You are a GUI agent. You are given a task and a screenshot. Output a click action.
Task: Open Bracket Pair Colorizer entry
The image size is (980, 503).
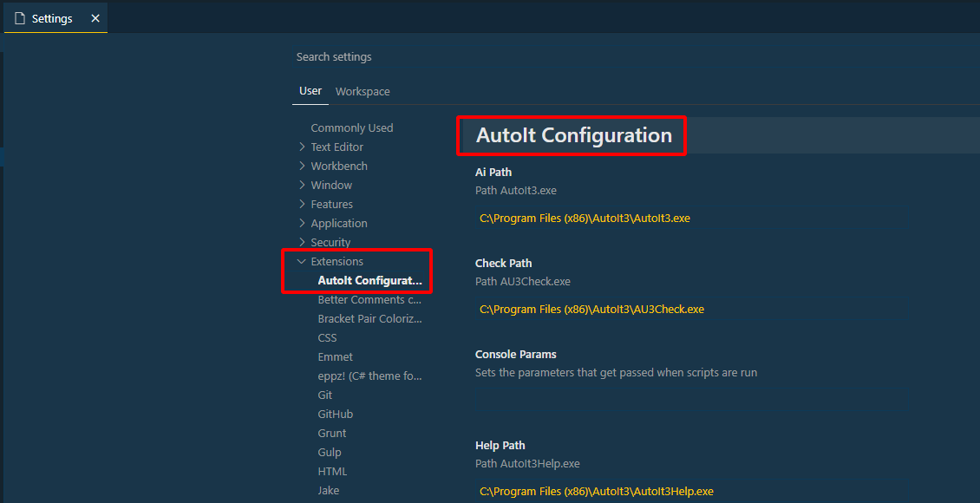point(370,318)
